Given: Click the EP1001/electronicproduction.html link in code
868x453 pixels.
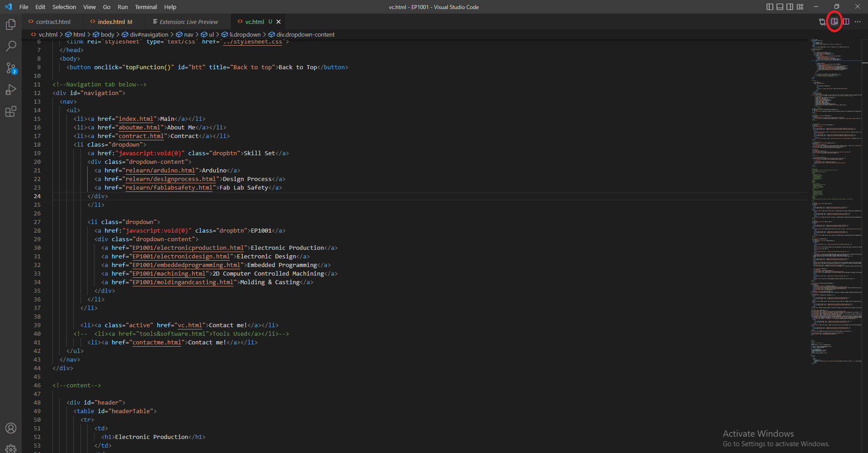Looking at the screenshot, I should click(188, 248).
